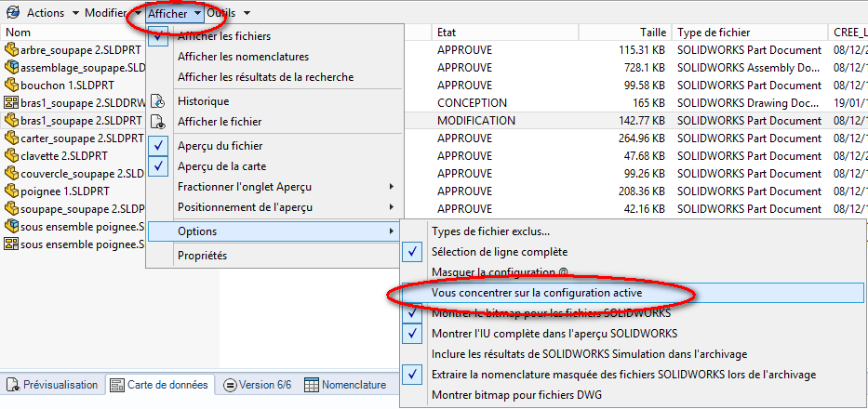Enable Vous concentrer sur la configuration active

click(632, 293)
